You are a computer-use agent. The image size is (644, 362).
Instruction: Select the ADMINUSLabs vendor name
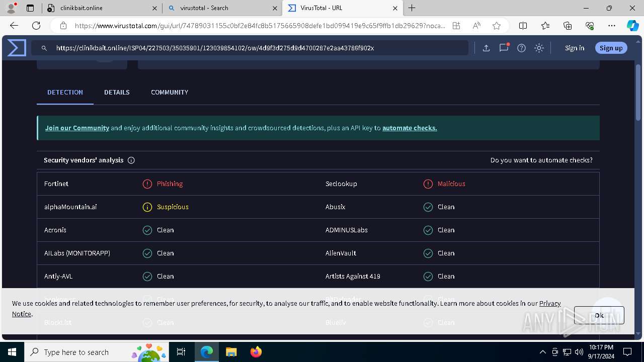347,230
